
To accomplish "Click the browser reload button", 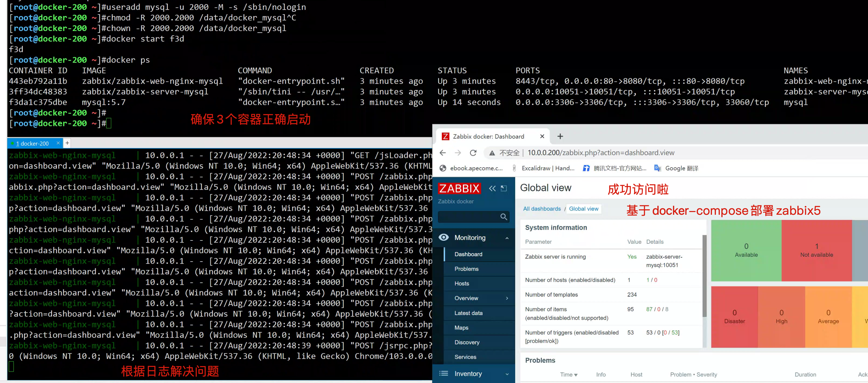I will point(473,153).
